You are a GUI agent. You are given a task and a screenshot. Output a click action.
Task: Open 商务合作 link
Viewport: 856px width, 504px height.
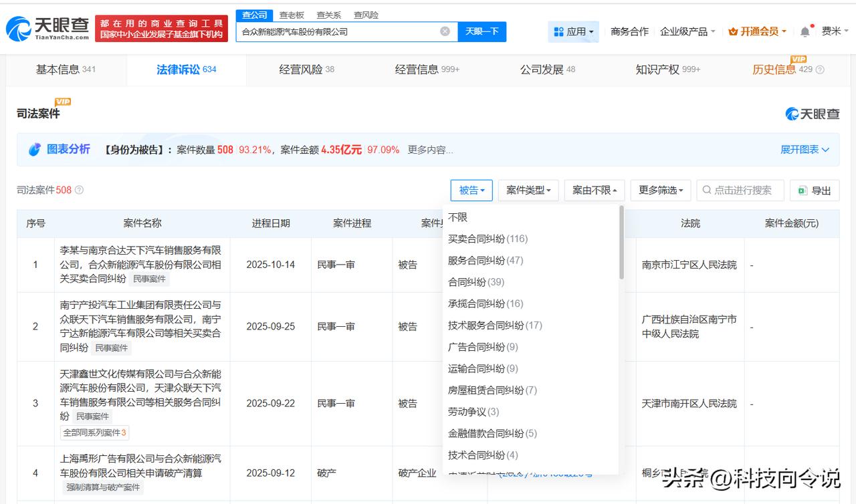click(629, 31)
